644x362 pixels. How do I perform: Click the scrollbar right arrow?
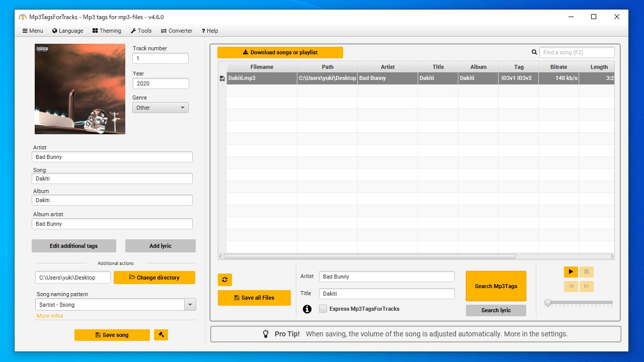(x=612, y=256)
